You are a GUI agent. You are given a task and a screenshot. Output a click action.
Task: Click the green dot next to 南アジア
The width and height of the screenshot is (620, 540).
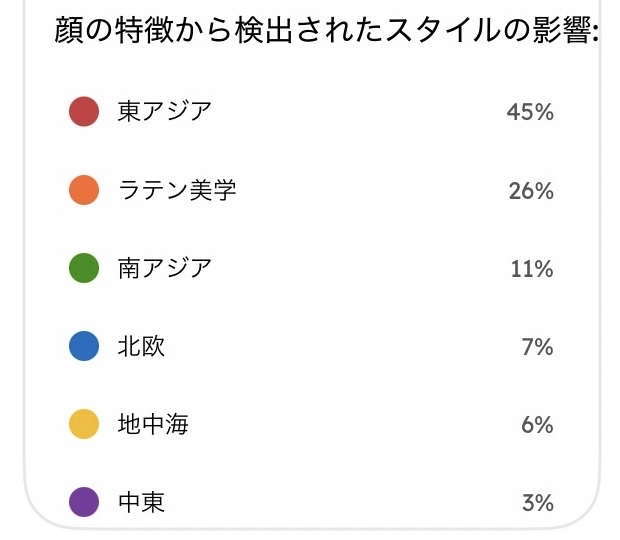coord(84,268)
